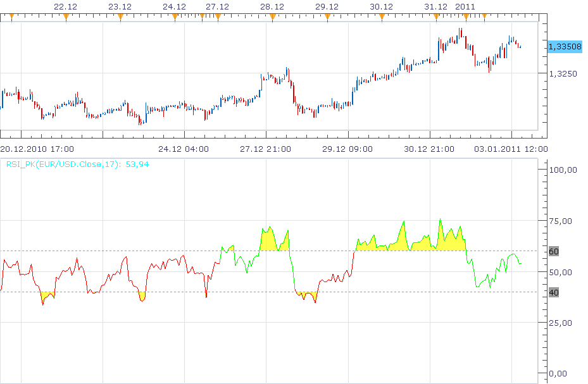Click the RSI upper threshold label 60

(x=553, y=251)
